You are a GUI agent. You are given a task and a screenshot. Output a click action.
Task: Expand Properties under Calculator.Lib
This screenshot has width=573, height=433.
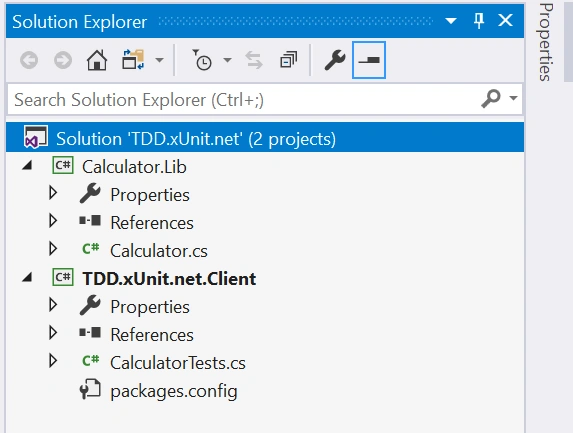(x=53, y=193)
